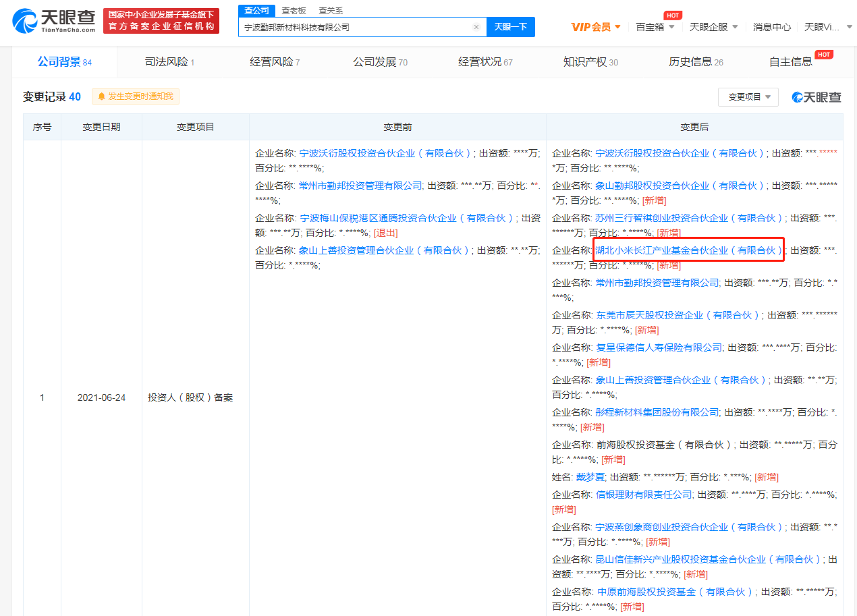Open 消息中心 in the header
Image resolution: width=857 pixels, height=616 pixels.
click(771, 27)
